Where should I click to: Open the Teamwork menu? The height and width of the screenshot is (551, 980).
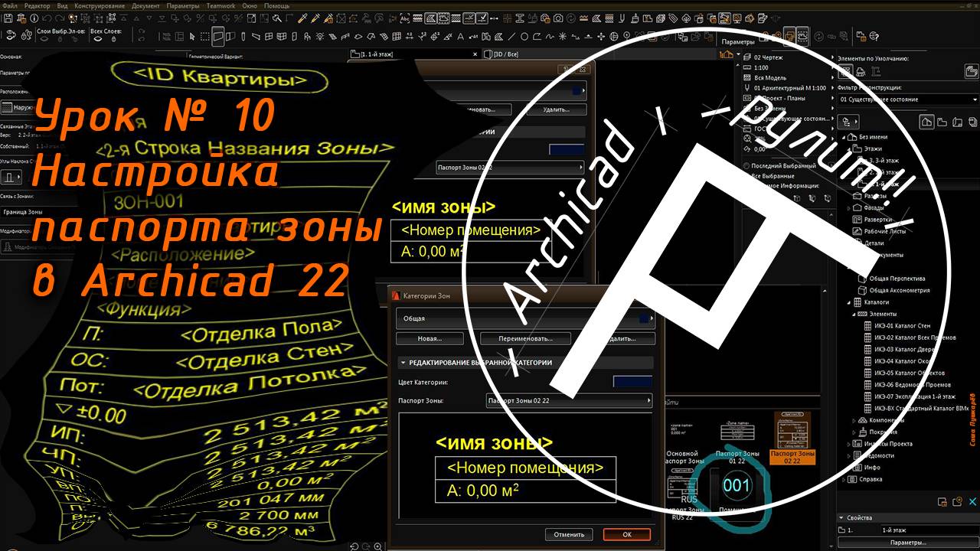point(220,5)
